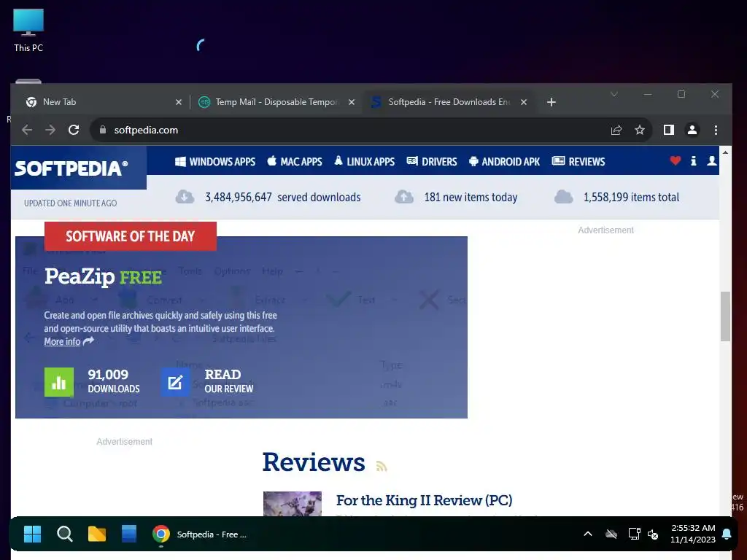Click the Softpedia logo

tap(71, 168)
